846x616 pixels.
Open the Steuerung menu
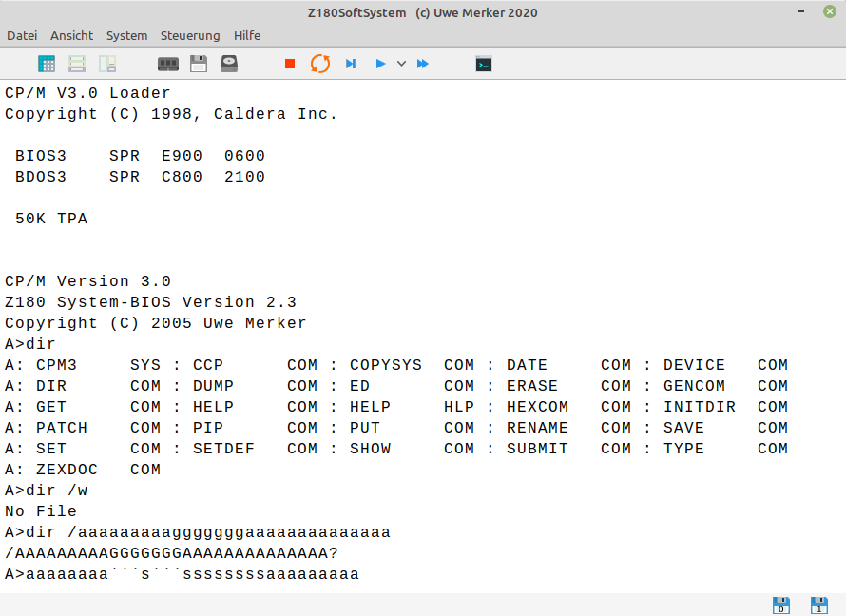pos(190,35)
